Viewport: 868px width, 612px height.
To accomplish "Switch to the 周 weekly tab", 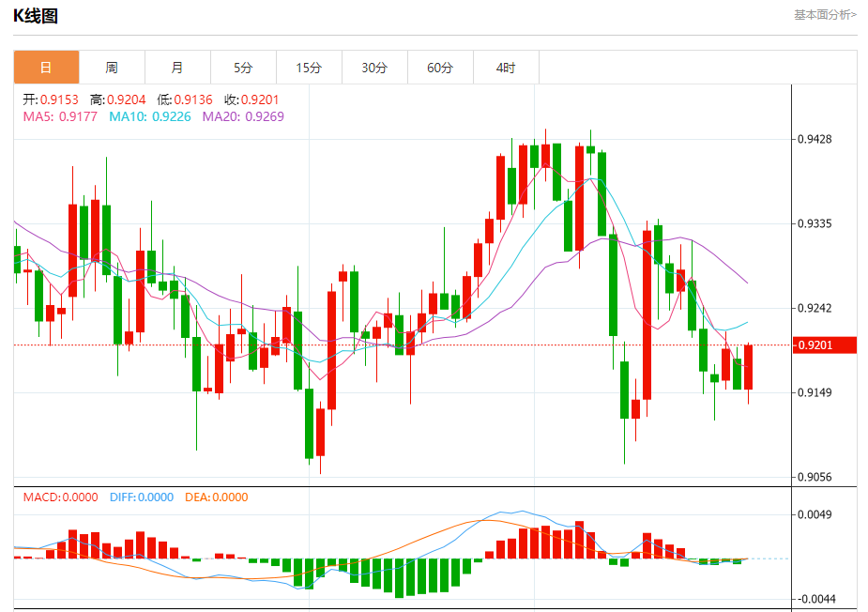I will (x=112, y=68).
